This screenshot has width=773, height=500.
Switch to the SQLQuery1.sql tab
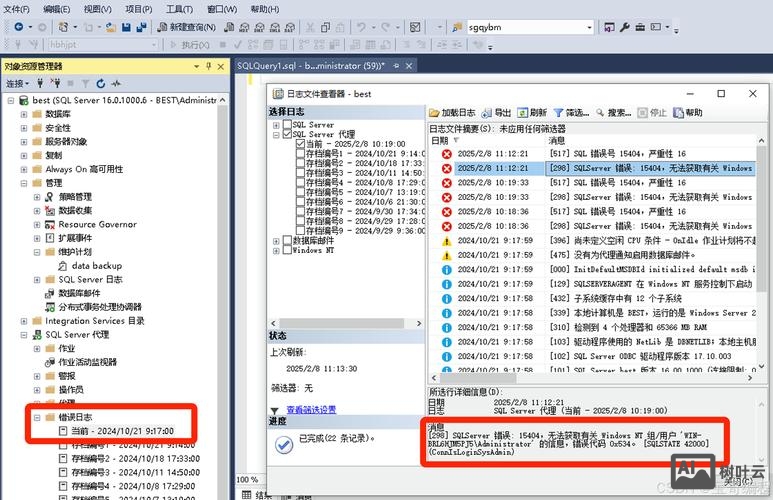point(311,66)
